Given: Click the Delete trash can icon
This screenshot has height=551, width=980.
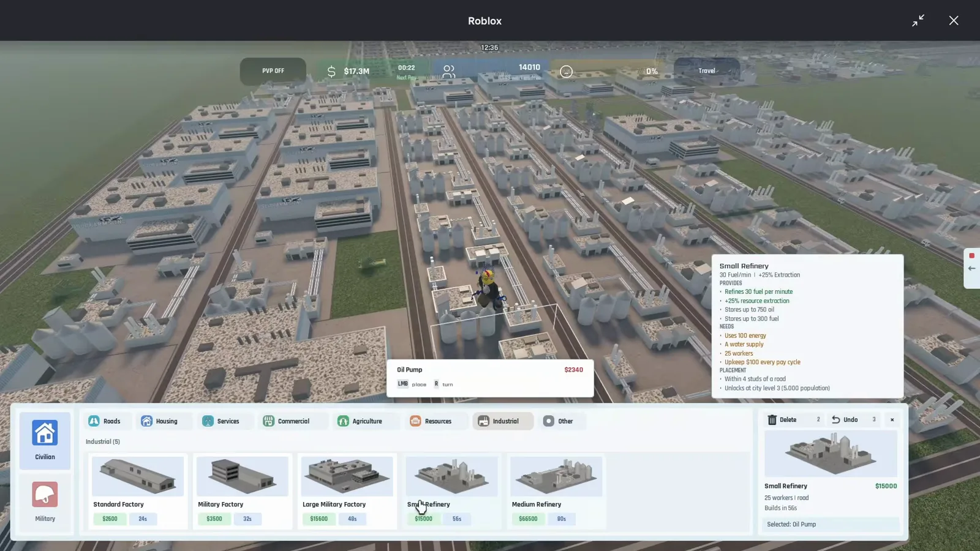Looking at the screenshot, I should pos(772,420).
